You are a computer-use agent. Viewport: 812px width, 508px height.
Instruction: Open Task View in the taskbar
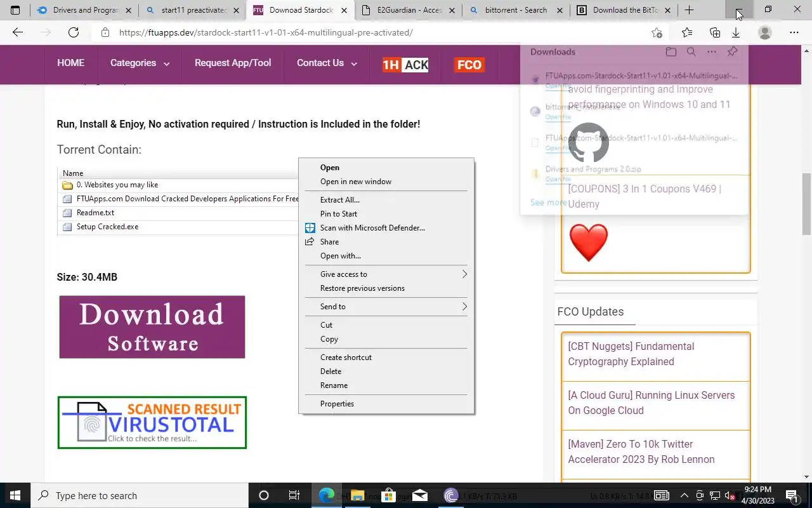click(x=294, y=495)
